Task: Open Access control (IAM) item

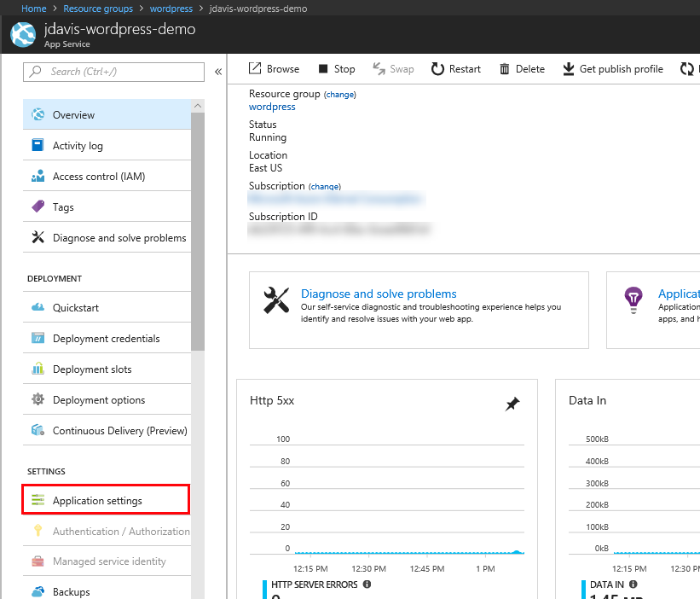Action: tap(107, 176)
